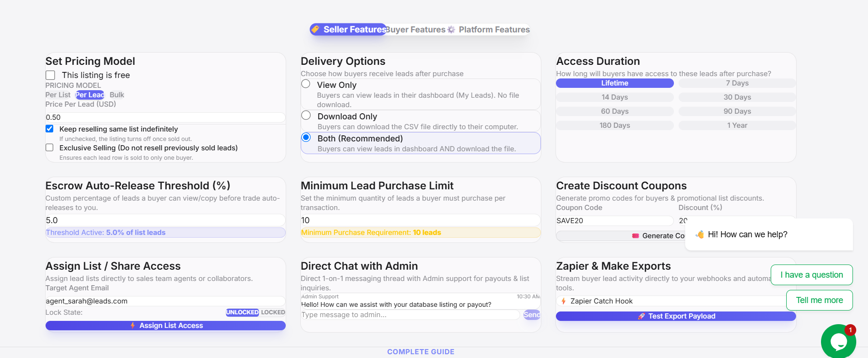The image size is (868, 358).
Task: Click the waving hand chat greeting icon
Action: click(x=700, y=234)
